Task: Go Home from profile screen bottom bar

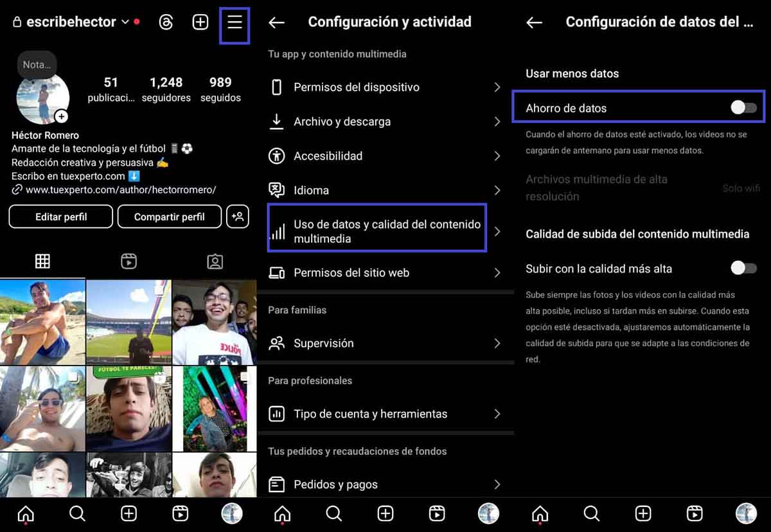Action: [x=26, y=513]
